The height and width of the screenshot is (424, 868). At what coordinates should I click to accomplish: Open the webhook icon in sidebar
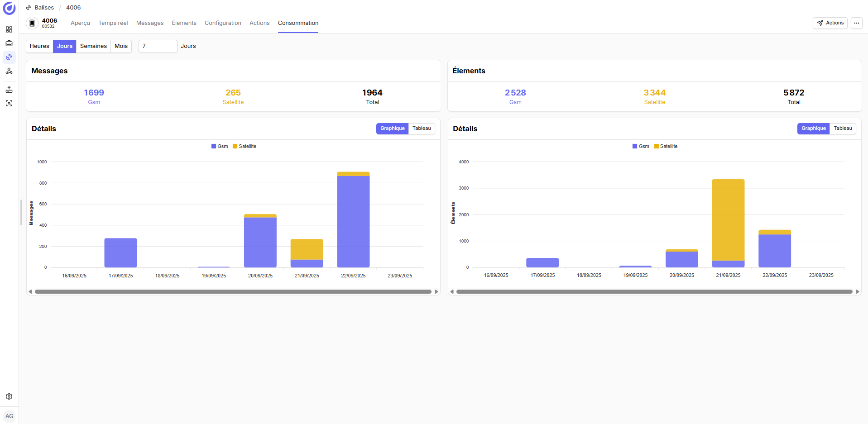9,71
